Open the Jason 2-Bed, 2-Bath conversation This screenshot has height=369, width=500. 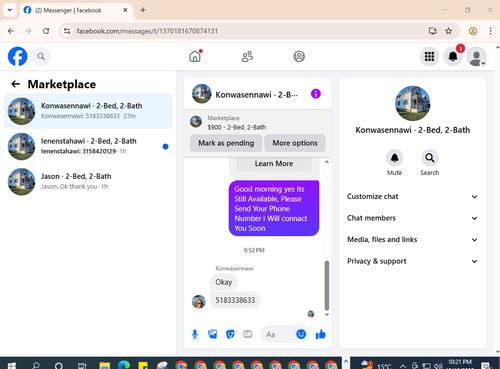click(x=88, y=182)
